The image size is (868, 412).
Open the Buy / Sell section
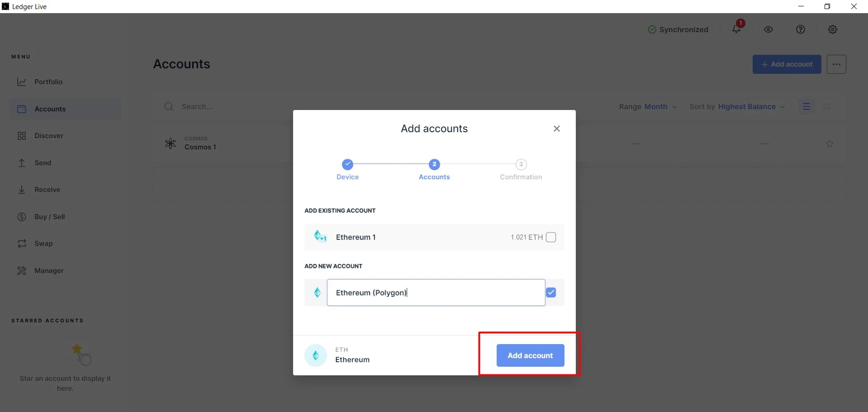pos(49,217)
